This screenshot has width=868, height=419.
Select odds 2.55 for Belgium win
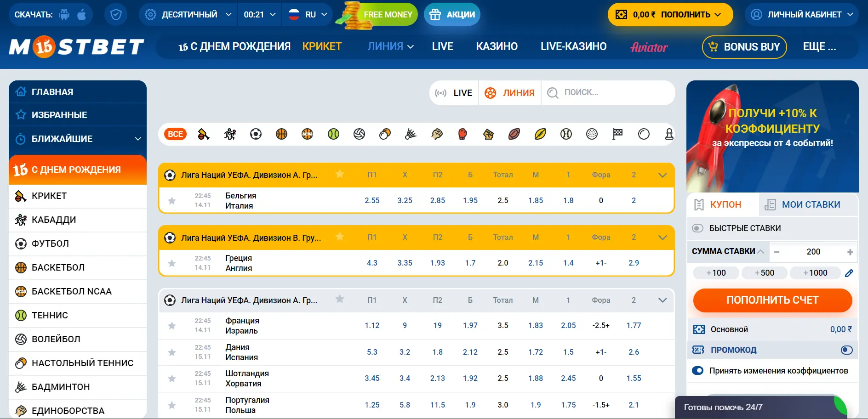(372, 201)
